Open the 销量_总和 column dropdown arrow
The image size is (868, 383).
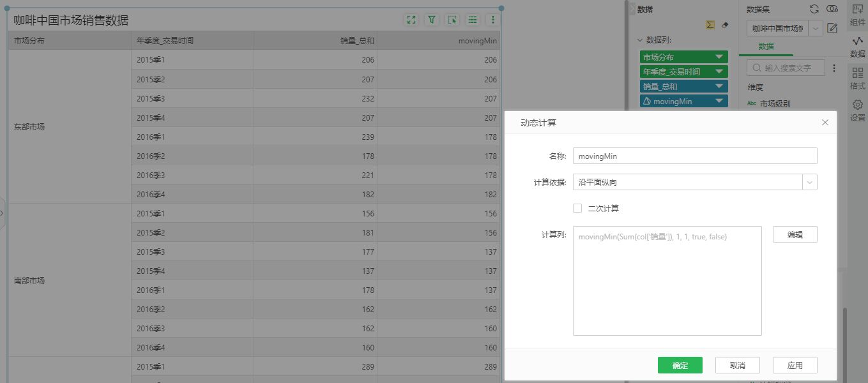(x=720, y=86)
